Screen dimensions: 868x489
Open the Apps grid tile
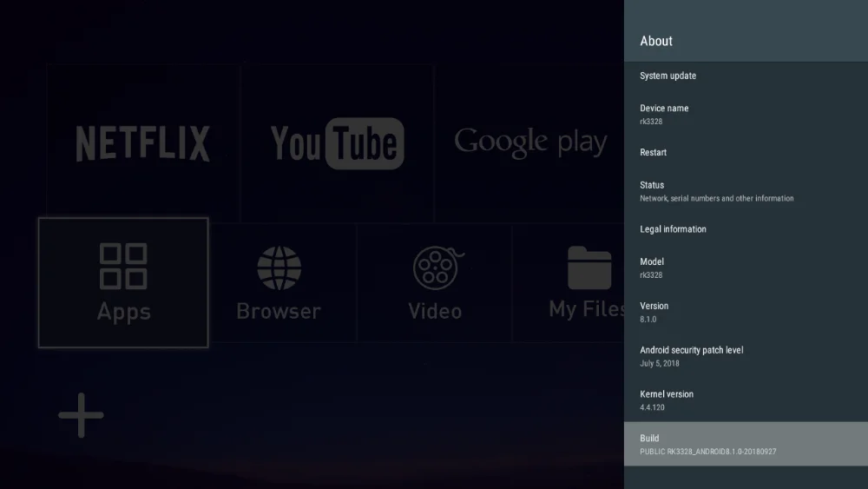coord(123,282)
